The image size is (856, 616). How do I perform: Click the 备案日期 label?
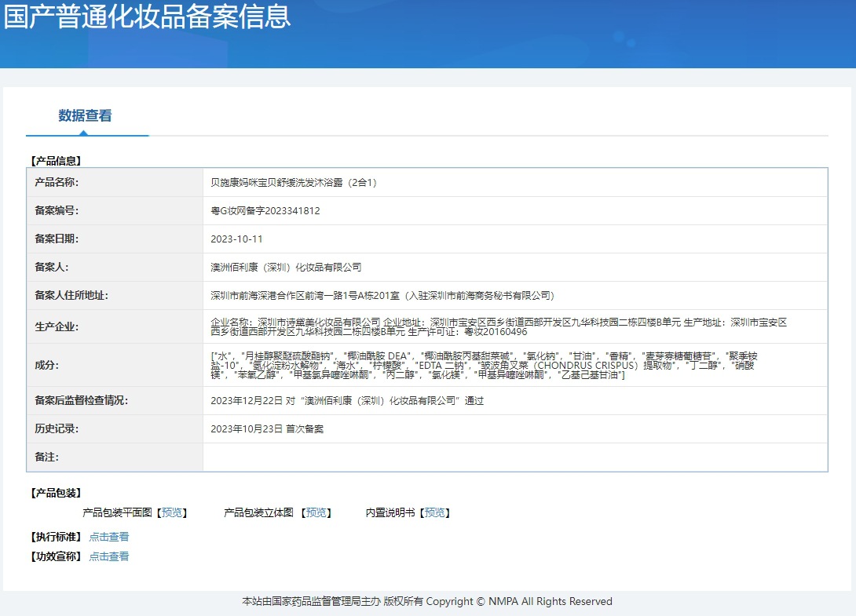(57, 239)
